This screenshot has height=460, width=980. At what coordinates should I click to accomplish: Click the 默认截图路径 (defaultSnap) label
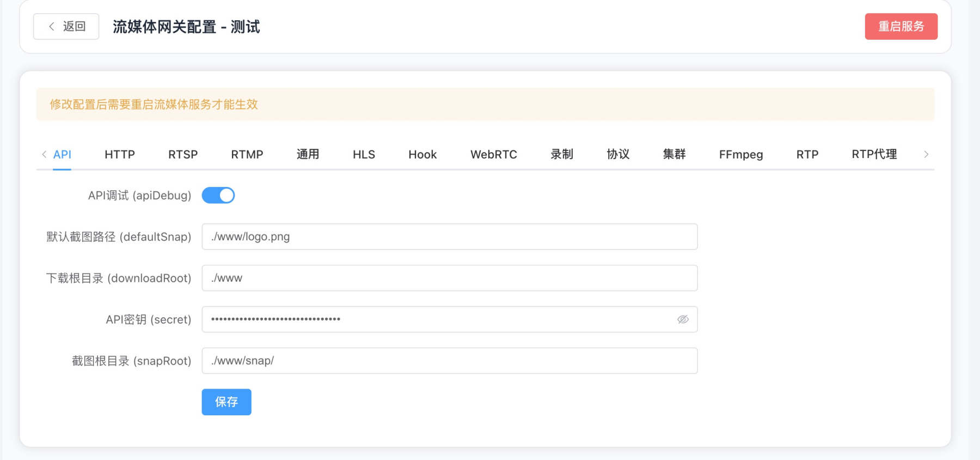pos(119,237)
